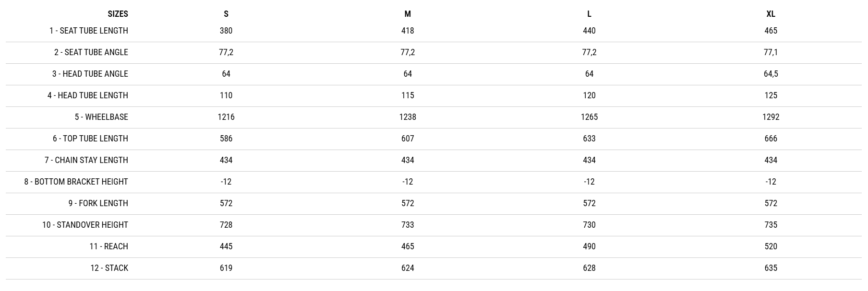Click the Head Tube Length row label
Viewport: 868px width, 291px height.
88,95
